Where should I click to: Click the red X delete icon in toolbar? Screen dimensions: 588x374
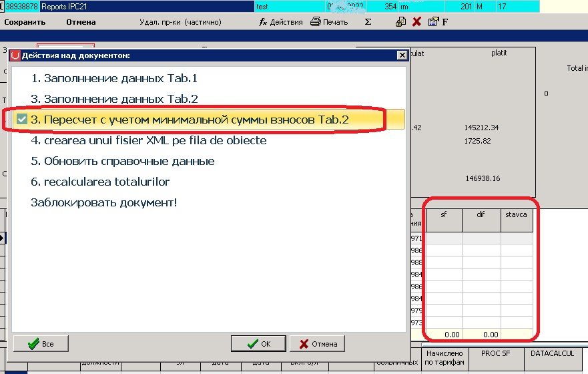(416, 22)
